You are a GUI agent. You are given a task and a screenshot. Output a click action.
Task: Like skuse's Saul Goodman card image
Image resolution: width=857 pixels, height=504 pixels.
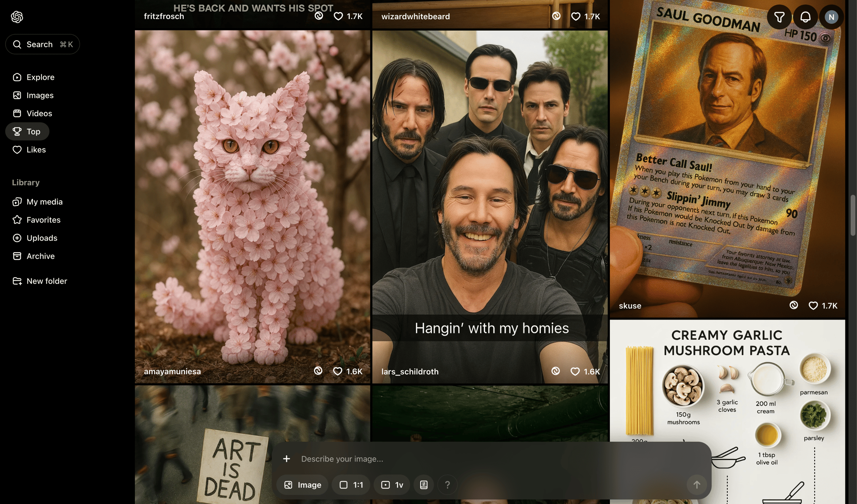pyautogui.click(x=813, y=306)
